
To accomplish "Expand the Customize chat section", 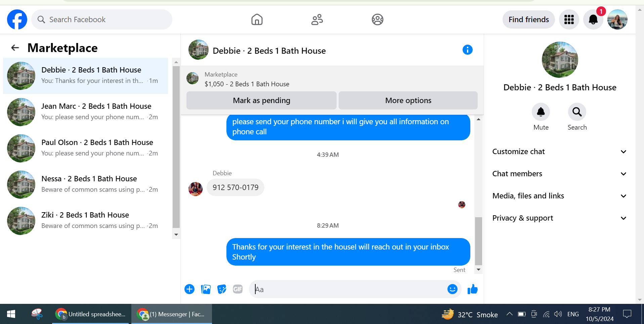I will (x=559, y=152).
